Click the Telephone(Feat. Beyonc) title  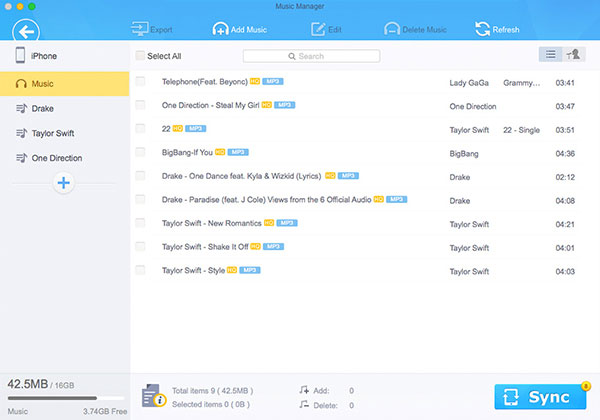point(205,81)
